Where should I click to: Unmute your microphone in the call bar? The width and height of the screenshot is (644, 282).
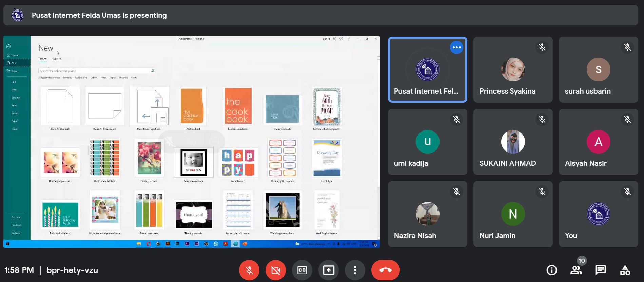pos(249,270)
